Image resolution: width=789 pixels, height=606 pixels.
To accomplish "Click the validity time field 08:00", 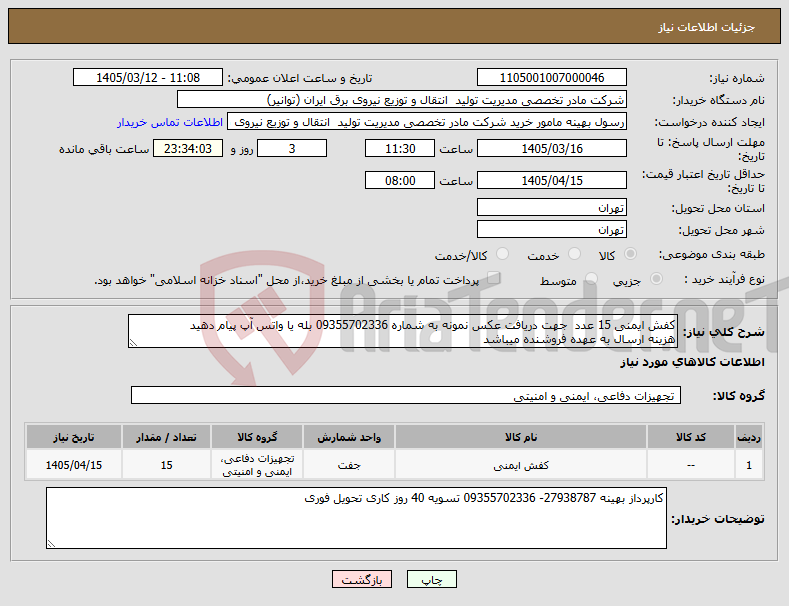I will pos(400,180).
